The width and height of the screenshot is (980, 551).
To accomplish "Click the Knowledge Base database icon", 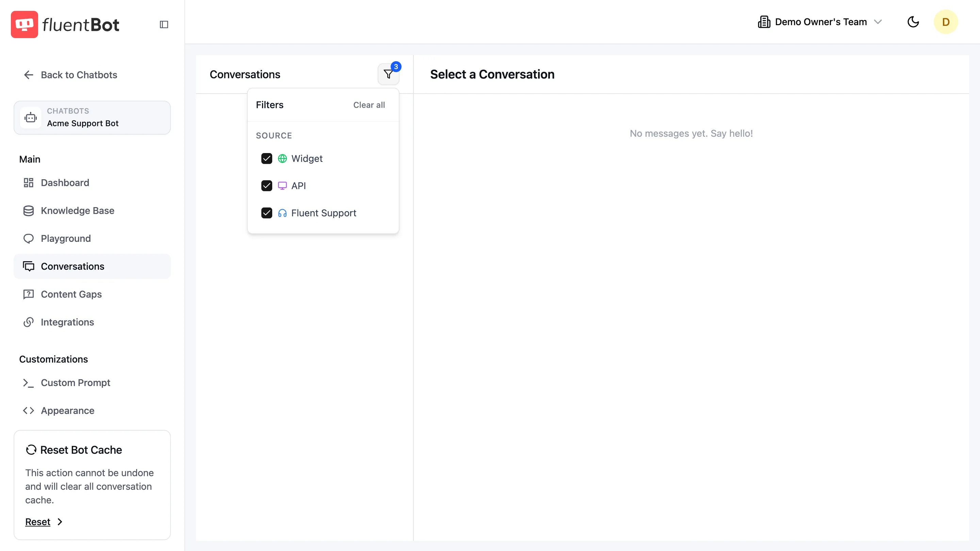I will (29, 211).
